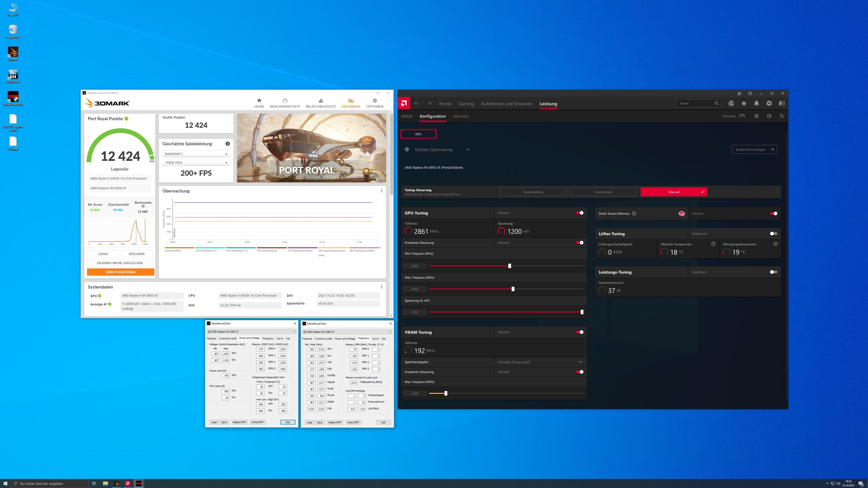Open 3DMark Optionen gear icon
This screenshot has height=488, width=868.
pos(375,101)
